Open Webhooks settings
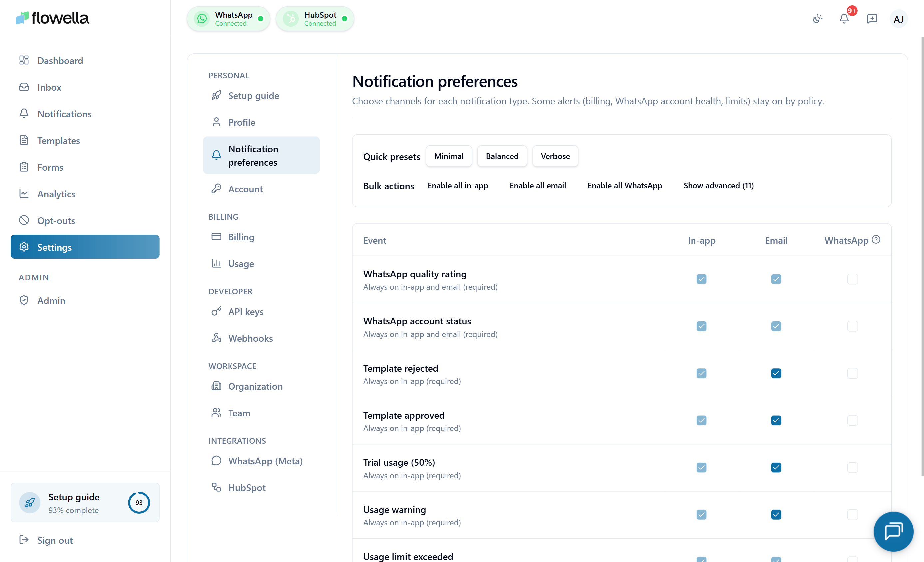Screen dimensions: 924x562 click(261, 338)
